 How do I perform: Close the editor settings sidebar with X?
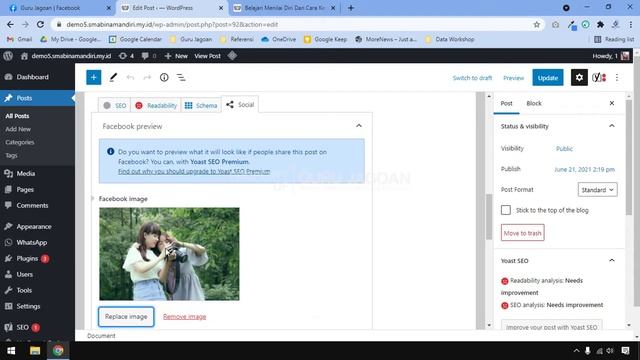point(611,103)
